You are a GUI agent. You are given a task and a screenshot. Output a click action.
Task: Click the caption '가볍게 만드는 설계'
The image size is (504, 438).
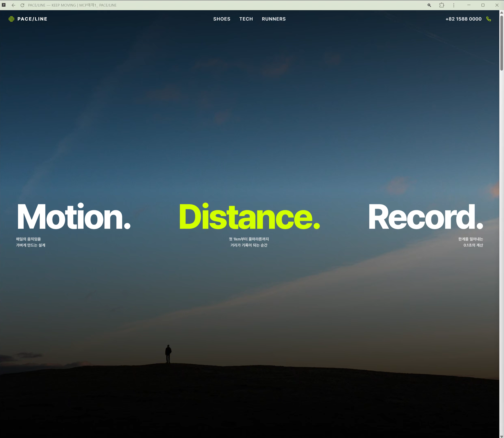pyautogui.click(x=31, y=245)
